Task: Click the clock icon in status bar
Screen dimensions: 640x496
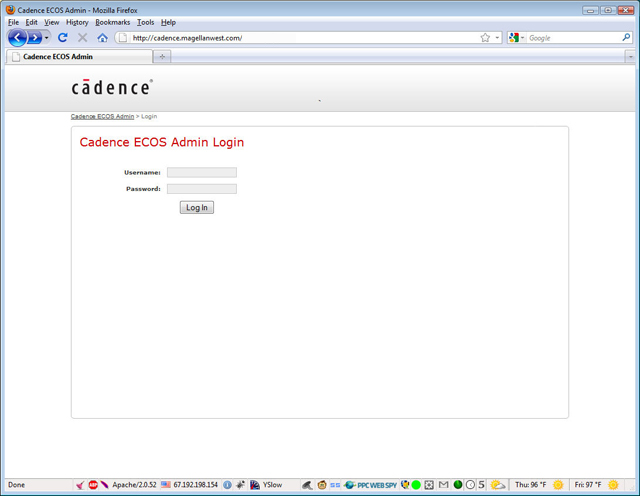Action: point(471,485)
